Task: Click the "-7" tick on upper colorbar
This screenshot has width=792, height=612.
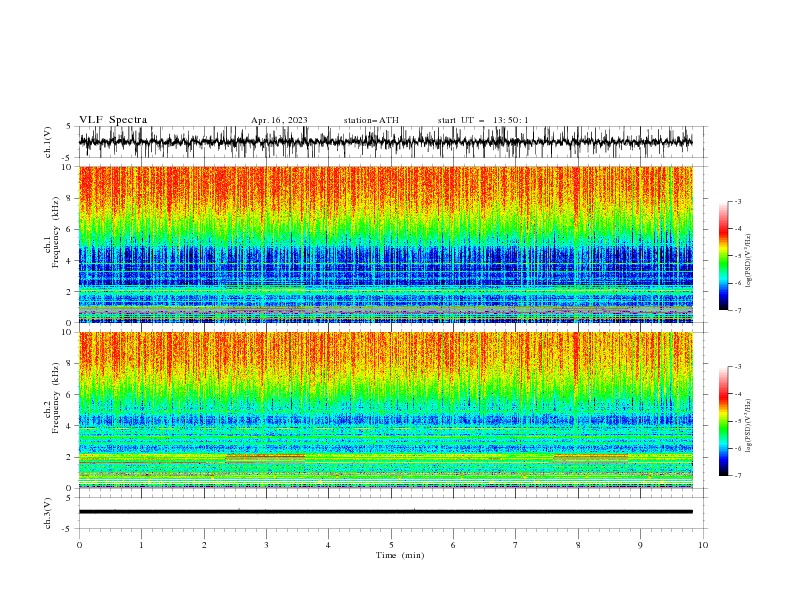Action: point(737,310)
